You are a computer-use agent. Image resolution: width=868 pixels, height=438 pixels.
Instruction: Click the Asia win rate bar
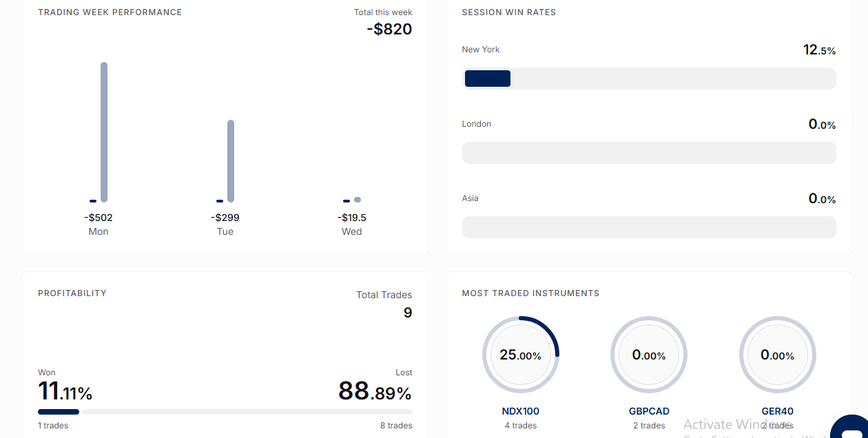[x=649, y=227]
